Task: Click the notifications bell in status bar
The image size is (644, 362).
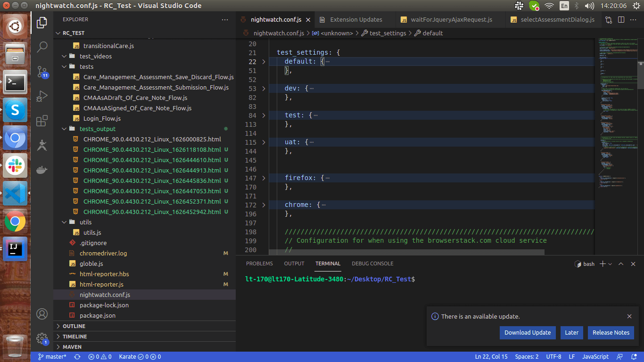Action: click(x=634, y=357)
